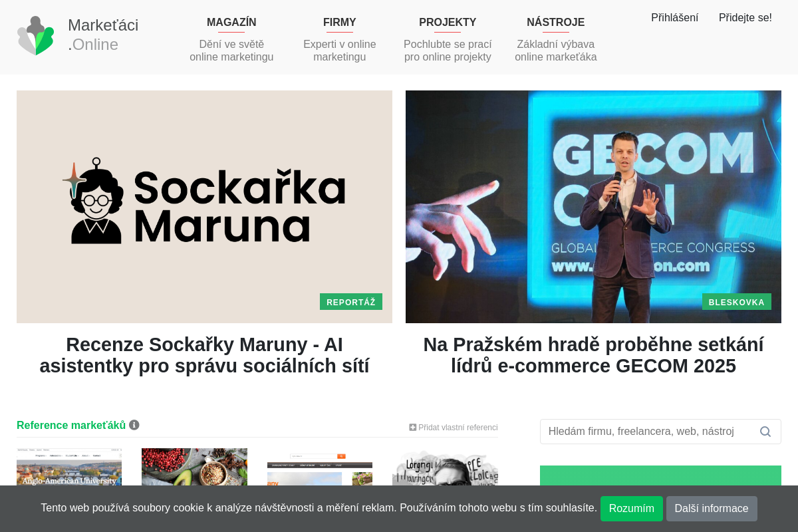Click the Další informace button

712,509
